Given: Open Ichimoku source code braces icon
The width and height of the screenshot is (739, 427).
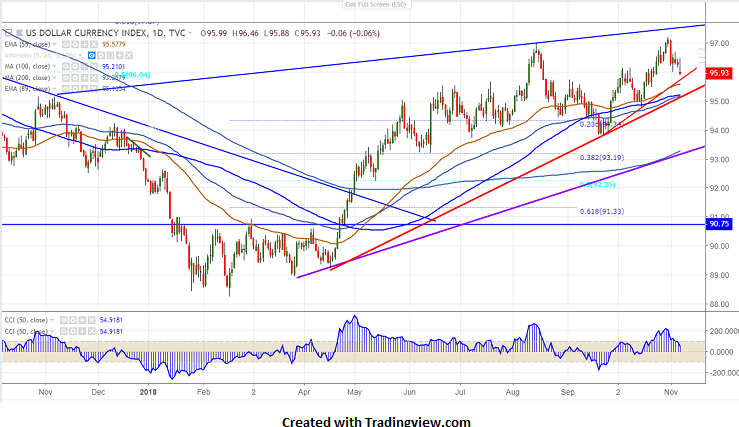Looking at the screenshot, I should [110, 56].
